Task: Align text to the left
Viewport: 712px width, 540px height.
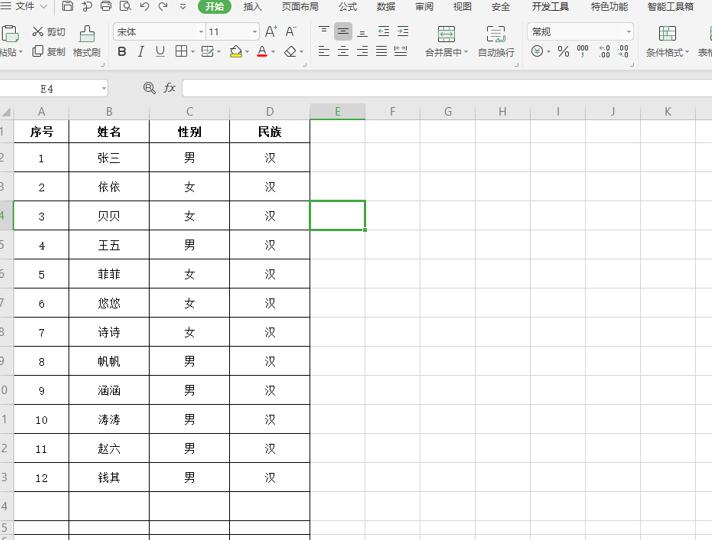Action: [x=324, y=51]
